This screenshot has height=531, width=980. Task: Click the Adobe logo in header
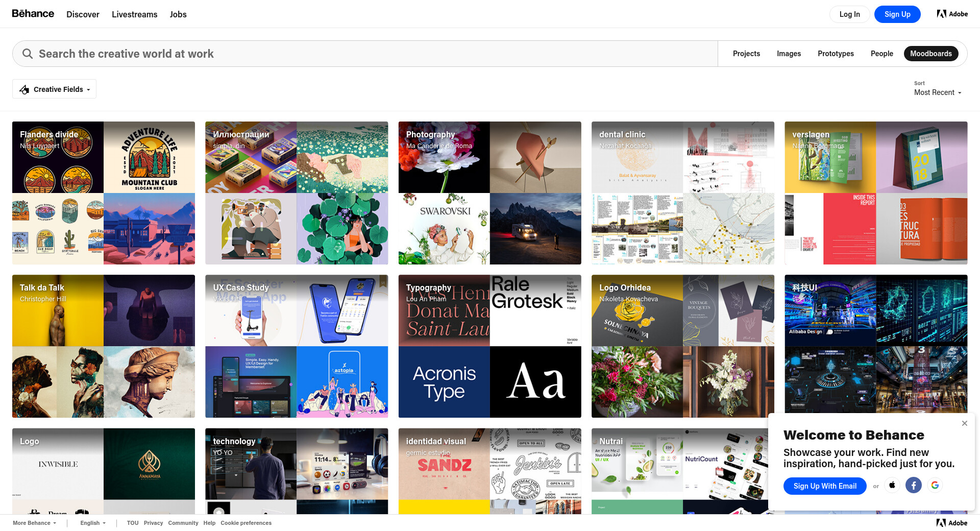(952, 14)
